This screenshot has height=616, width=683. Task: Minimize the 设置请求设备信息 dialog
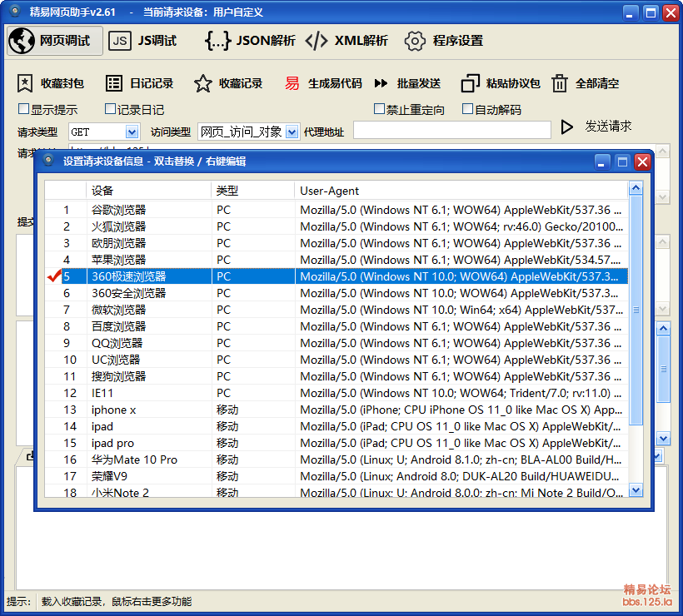pyautogui.click(x=602, y=162)
